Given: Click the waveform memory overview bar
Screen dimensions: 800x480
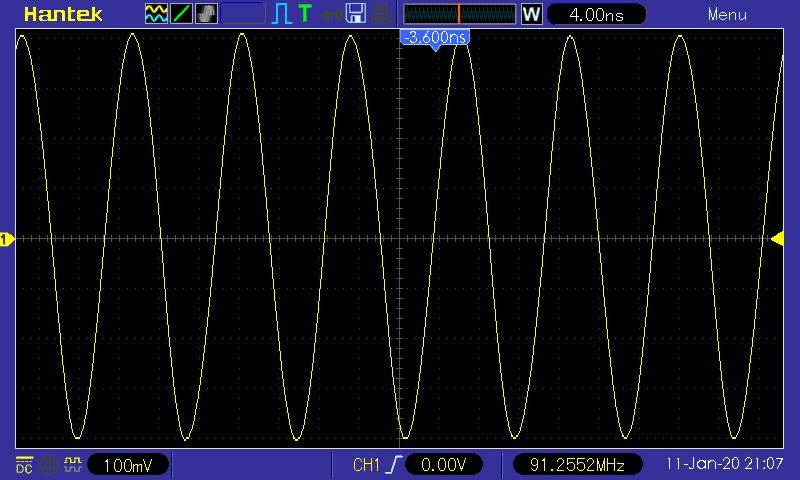Looking at the screenshot, I should 460,14.
